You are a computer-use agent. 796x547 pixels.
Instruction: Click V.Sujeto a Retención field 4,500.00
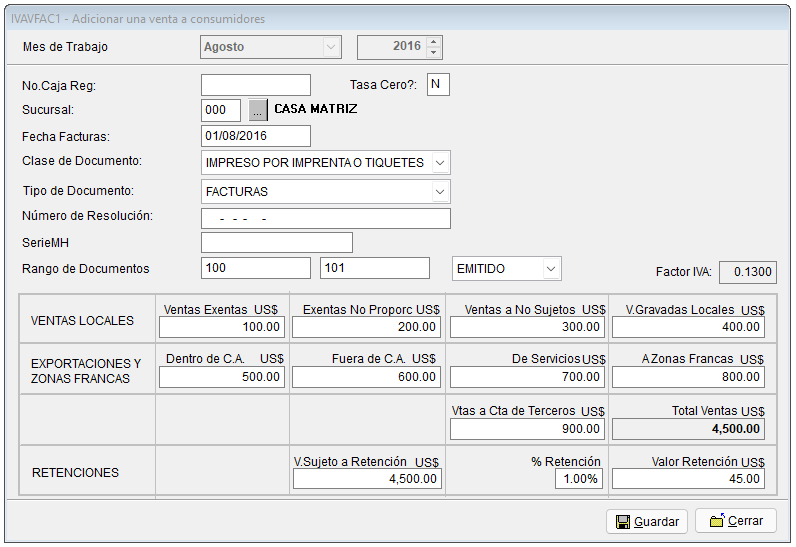[367, 478]
